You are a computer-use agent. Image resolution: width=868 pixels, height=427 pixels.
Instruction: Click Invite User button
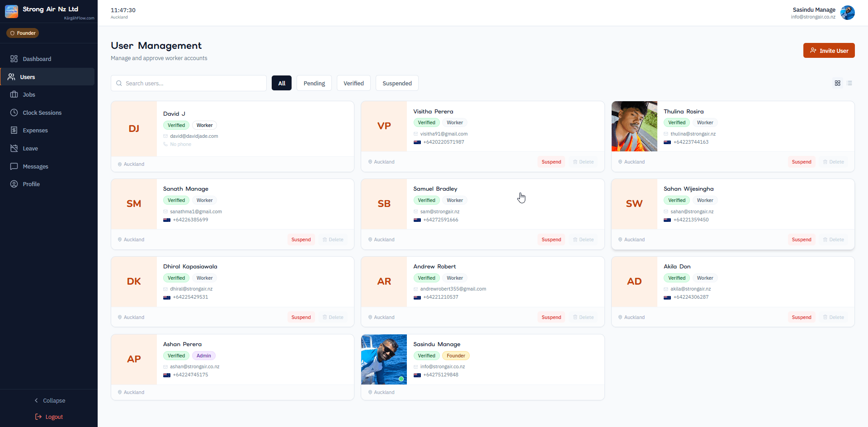tap(829, 51)
